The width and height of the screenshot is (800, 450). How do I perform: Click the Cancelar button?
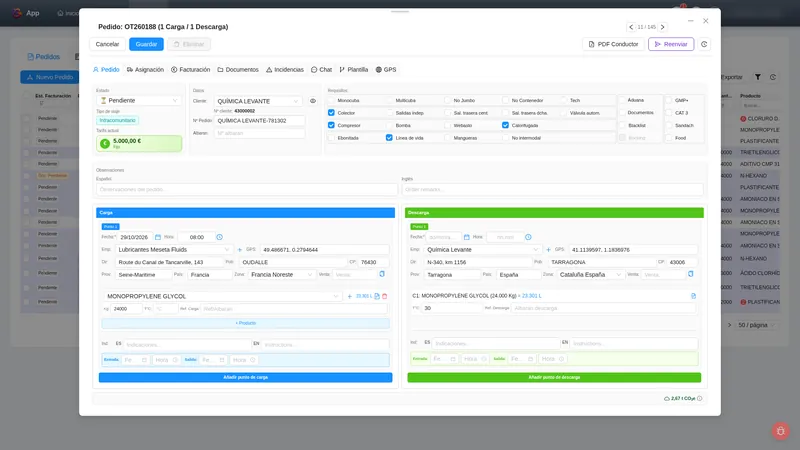coord(108,44)
